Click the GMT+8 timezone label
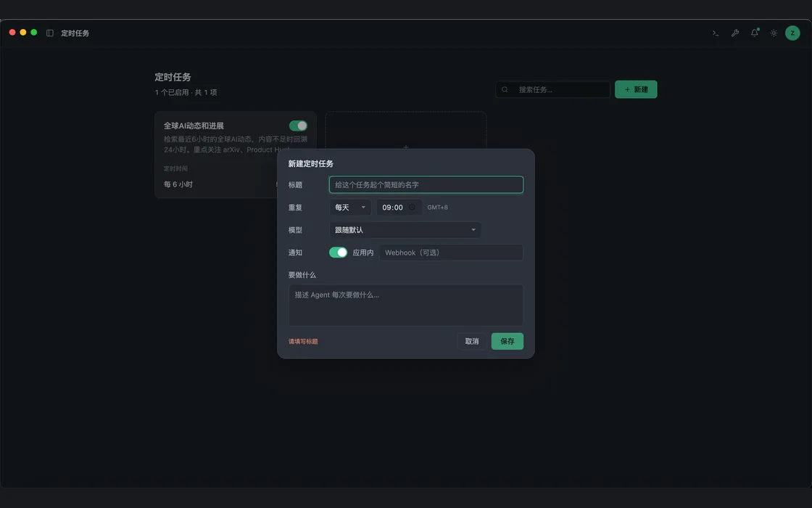The width and height of the screenshot is (812, 508). 438,208
